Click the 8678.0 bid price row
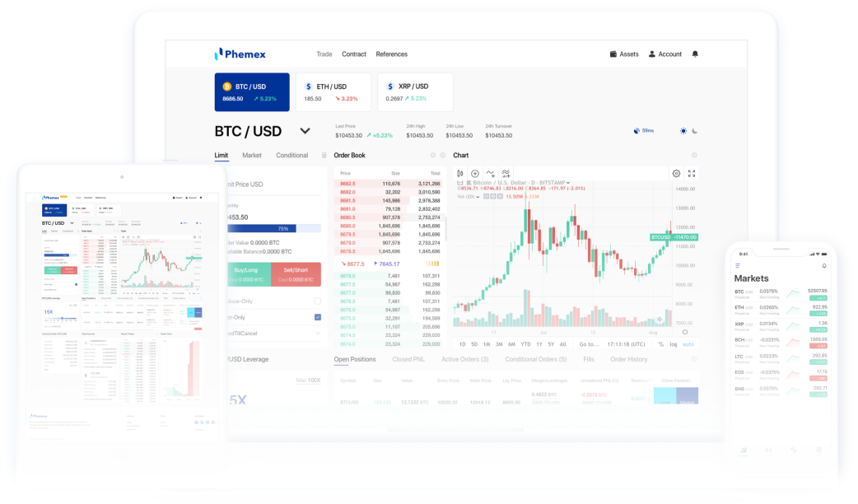858x504 pixels. [389, 276]
